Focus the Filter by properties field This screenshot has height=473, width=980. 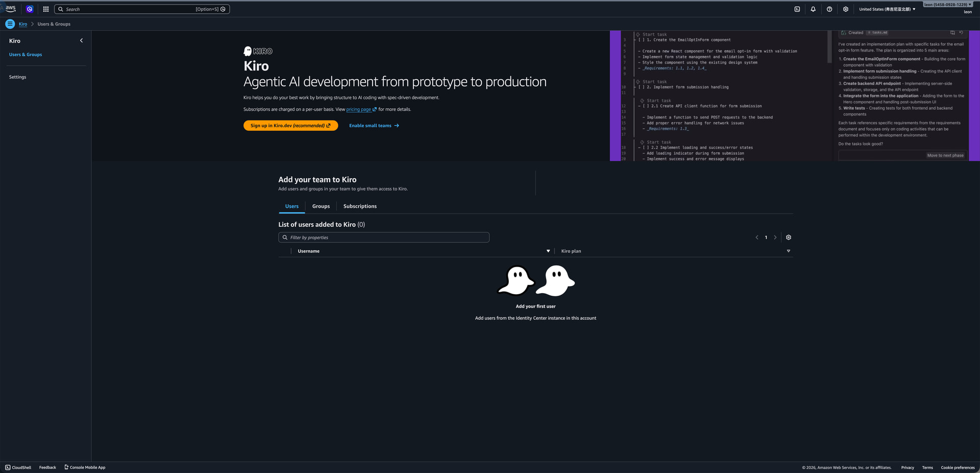pyautogui.click(x=384, y=238)
